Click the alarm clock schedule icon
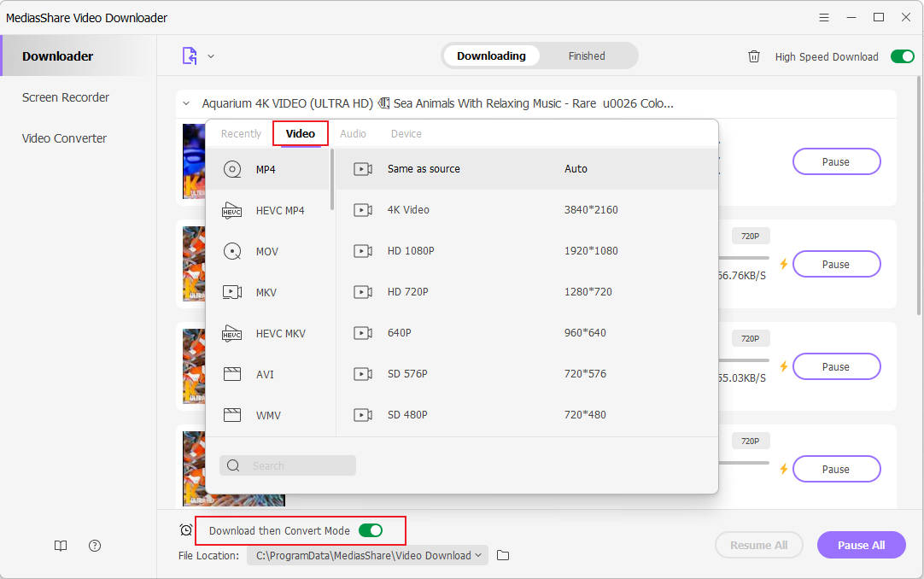 (186, 529)
